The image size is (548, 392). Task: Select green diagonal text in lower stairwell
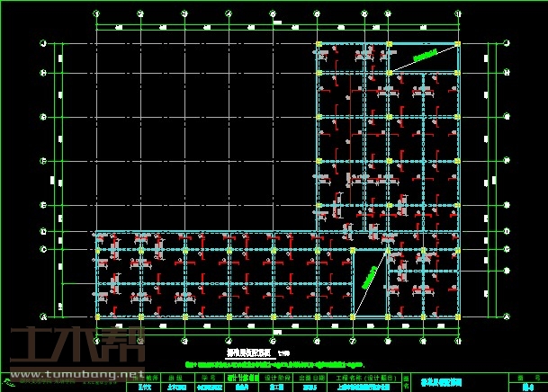coord(367,276)
